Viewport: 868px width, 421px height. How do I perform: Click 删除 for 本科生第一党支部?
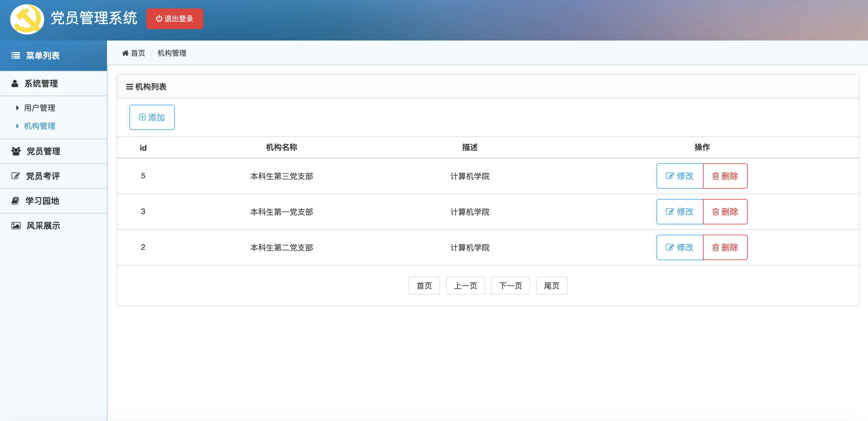[x=725, y=212]
